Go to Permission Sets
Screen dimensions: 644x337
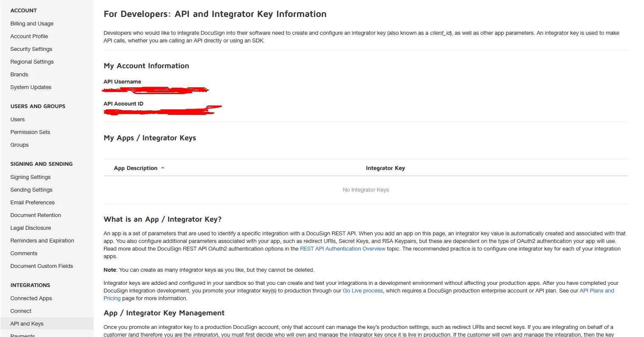click(30, 132)
